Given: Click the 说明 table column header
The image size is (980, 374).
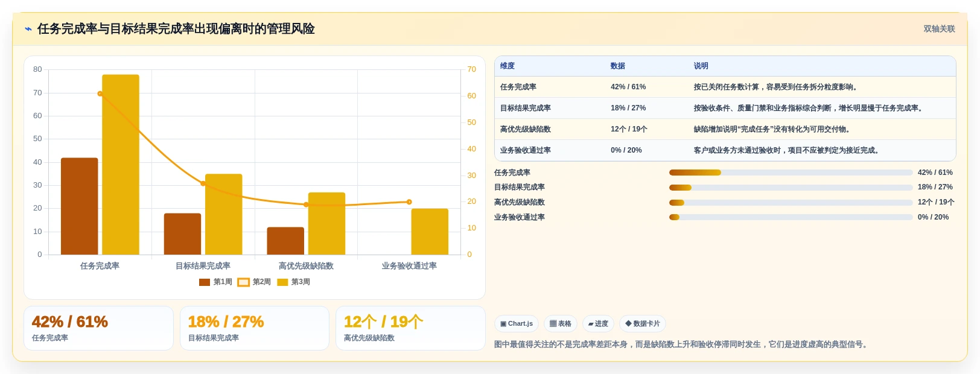Looking at the screenshot, I should pos(822,66).
